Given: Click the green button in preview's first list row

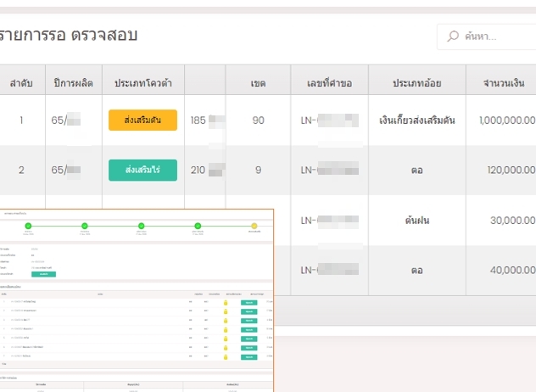Looking at the screenshot, I should pos(249,302).
